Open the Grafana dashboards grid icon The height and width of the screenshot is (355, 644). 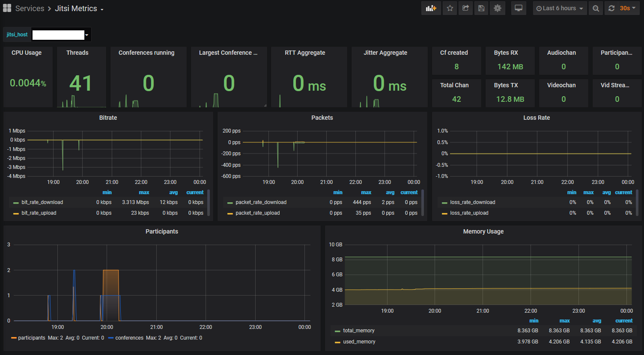(7, 8)
